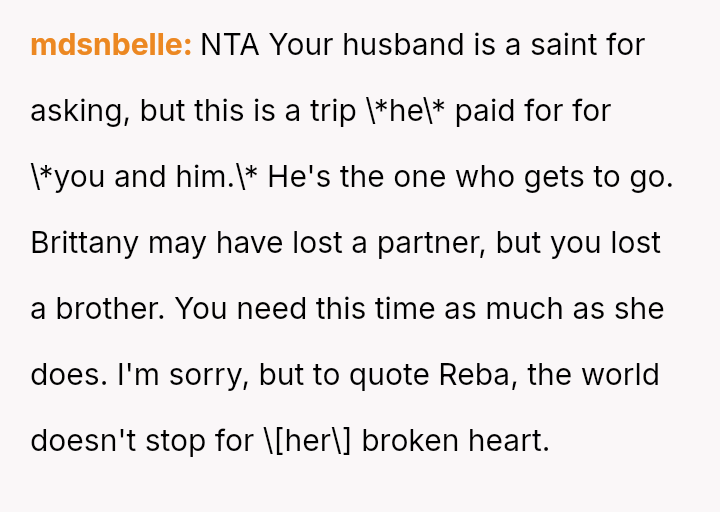Click the word 'asking,' starting the second line

(x=80, y=111)
